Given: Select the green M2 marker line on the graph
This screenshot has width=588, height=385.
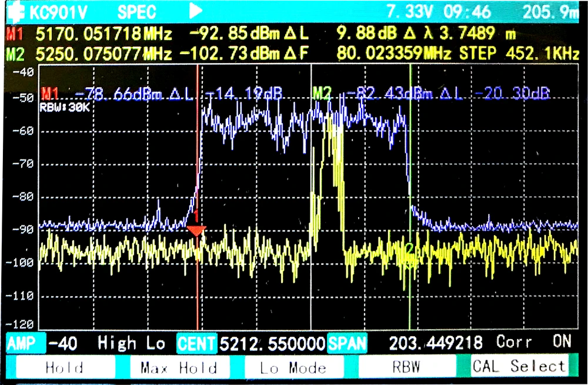Looking at the screenshot, I should [x=410, y=177].
